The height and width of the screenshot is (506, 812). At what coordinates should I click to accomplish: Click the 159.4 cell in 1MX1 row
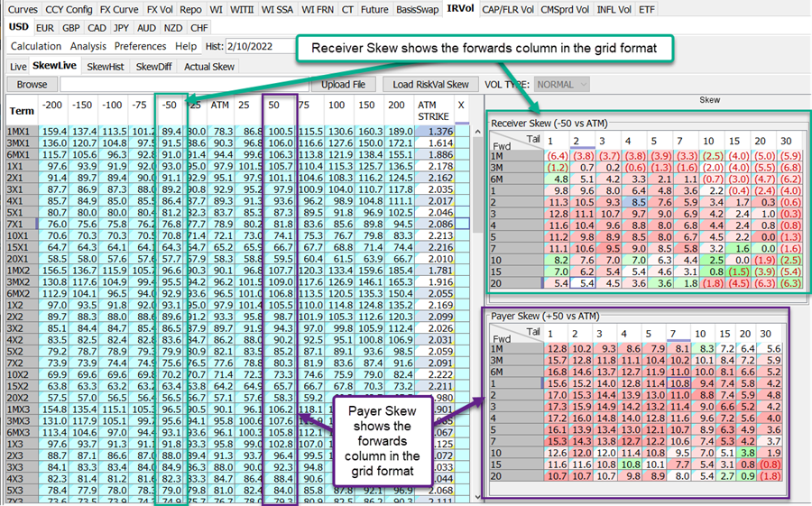tap(54, 132)
